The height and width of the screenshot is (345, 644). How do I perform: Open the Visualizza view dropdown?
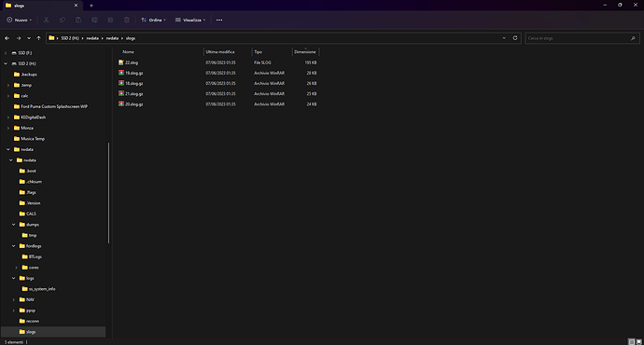[190, 20]
